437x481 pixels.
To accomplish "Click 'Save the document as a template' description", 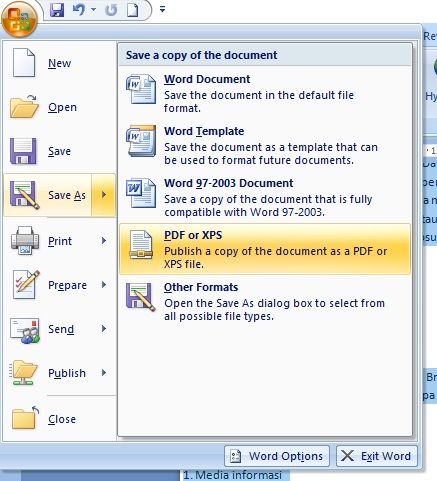I will [x=271, y=154].
